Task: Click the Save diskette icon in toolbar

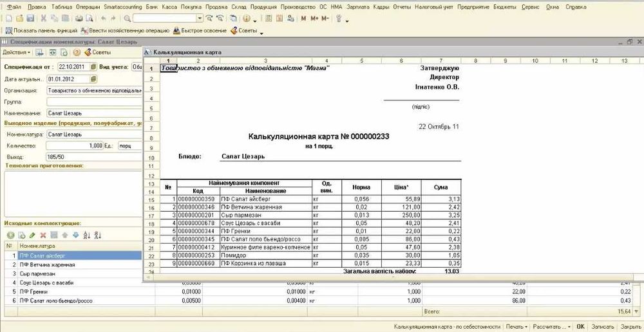Action: 30,18
